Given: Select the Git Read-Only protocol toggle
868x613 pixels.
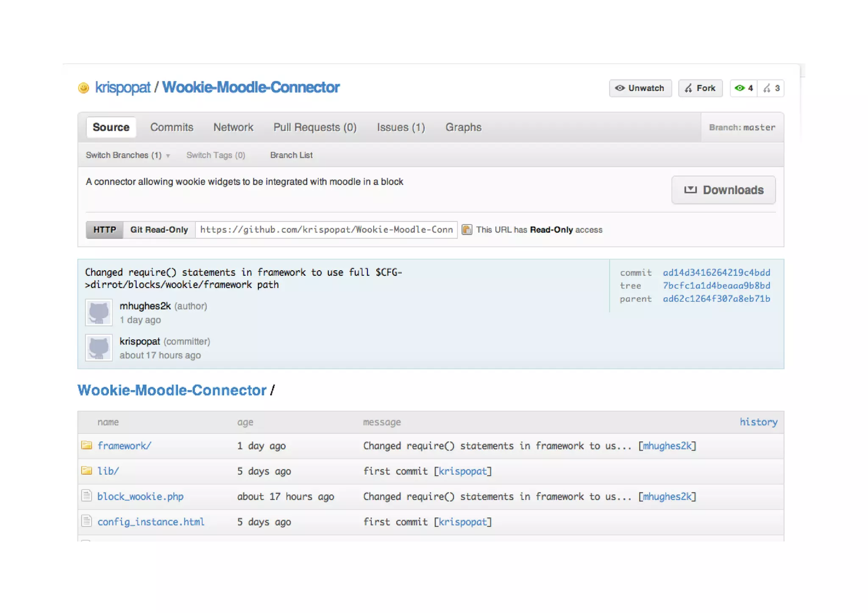Looking at the screenshot, I should coord(159,230).
